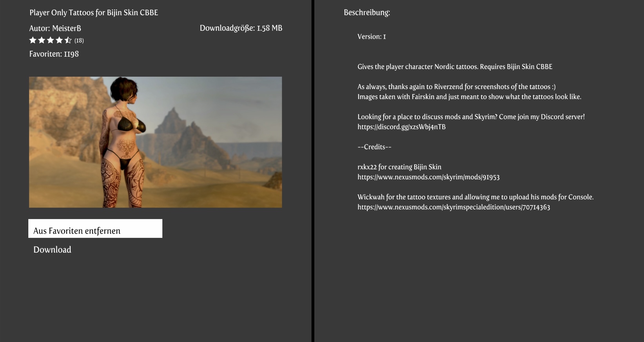
Task: Click the fourth rating star
Action: click(x=59, y=40)
